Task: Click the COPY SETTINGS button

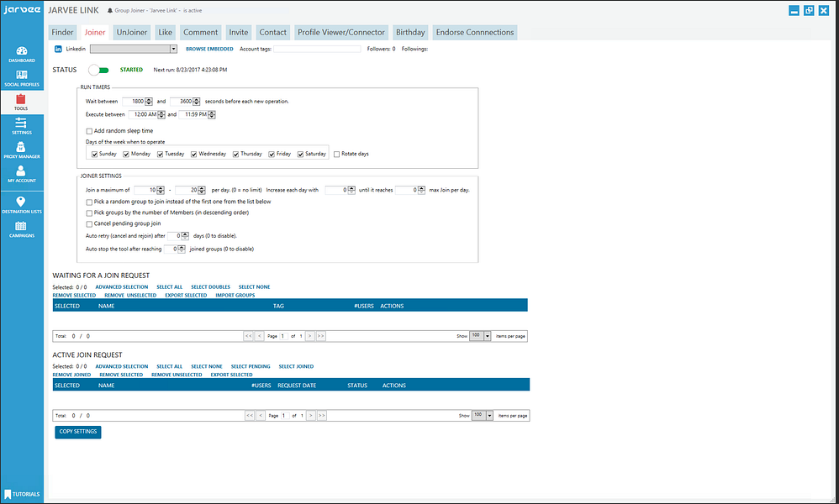Action: click(x=78, y=432)
